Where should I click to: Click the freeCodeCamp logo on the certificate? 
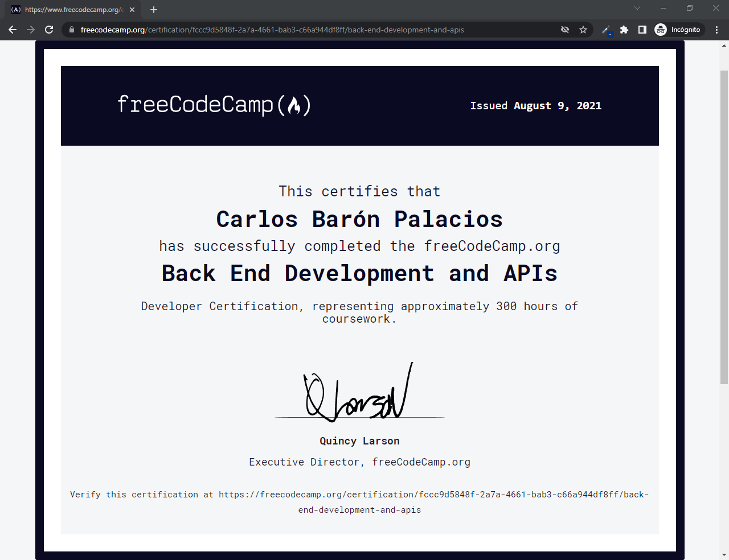click(x=214, y=105)
